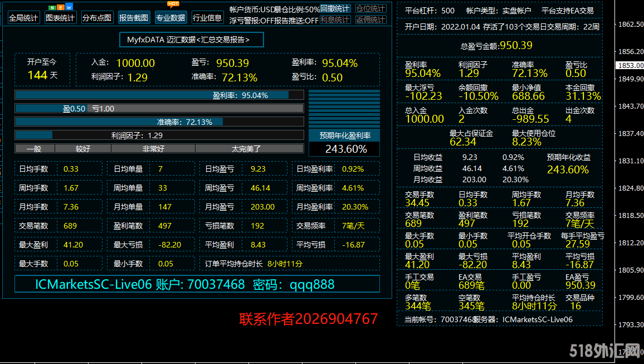Click the ICMarketsSC-Live06 account banner

pos(197,284)
